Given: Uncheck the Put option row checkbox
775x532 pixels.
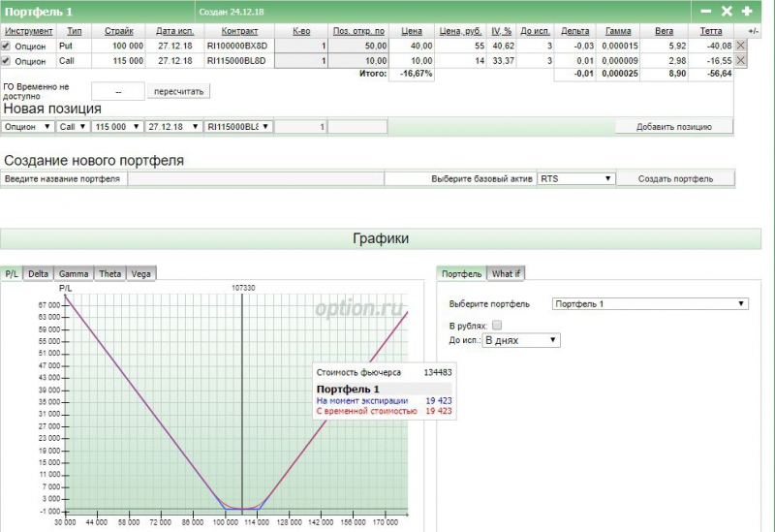Looking at the screenshot, I should [6, 46].
